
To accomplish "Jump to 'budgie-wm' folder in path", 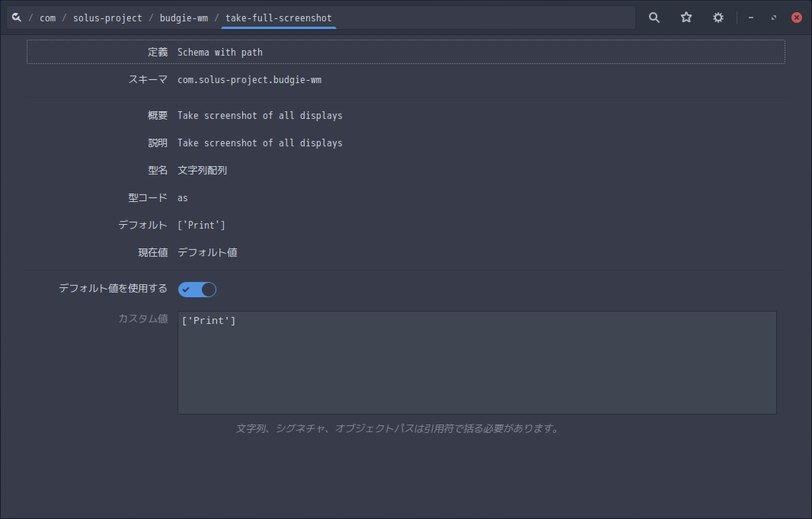I will point(184,18).
